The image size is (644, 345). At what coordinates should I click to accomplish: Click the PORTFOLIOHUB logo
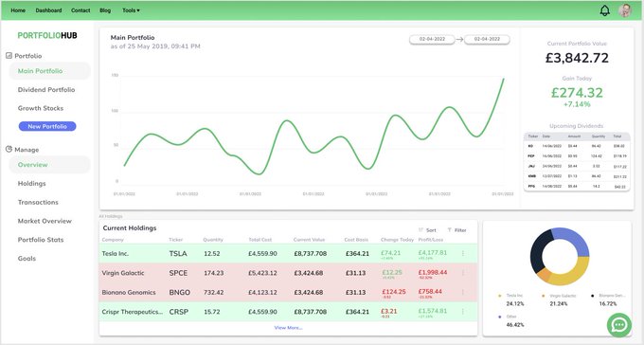47,35
